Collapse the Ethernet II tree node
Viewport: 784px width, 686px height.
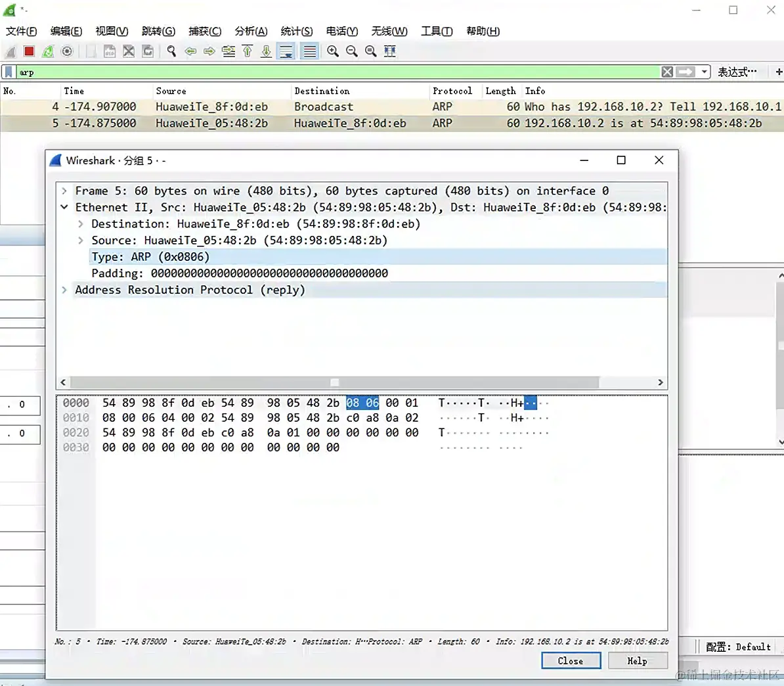tap(64, 207)
